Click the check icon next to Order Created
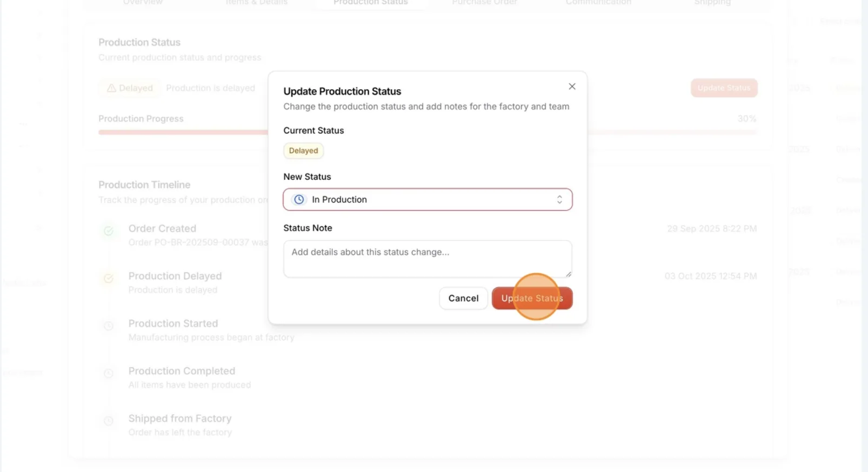868x472 pixels. [x=109, y=231]
